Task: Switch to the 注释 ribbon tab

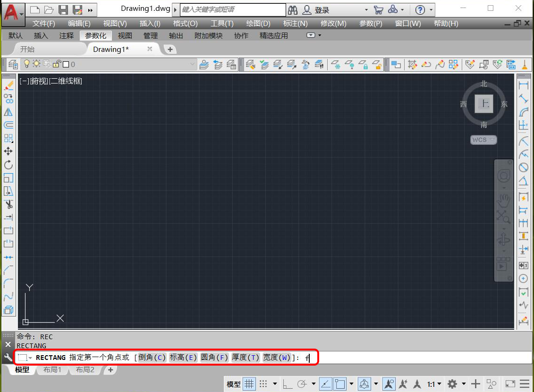Action: [67, 36]
